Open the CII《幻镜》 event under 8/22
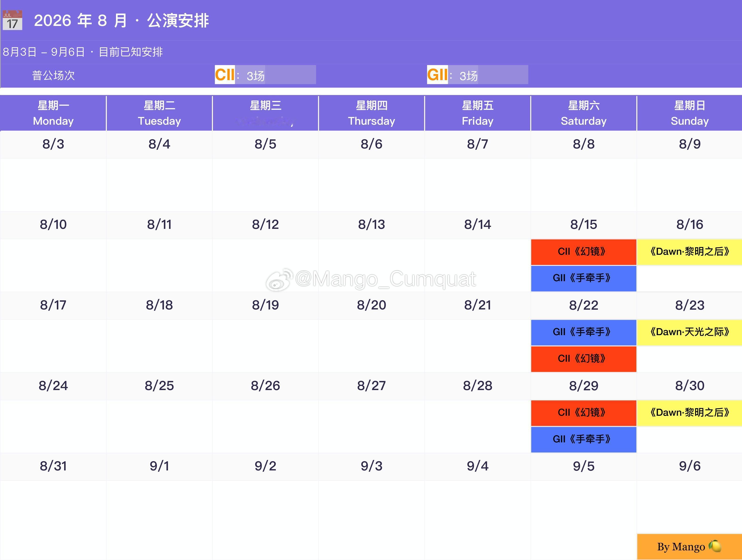The height and width of the screenshot is (560, 742). click(x=584, y=359)
